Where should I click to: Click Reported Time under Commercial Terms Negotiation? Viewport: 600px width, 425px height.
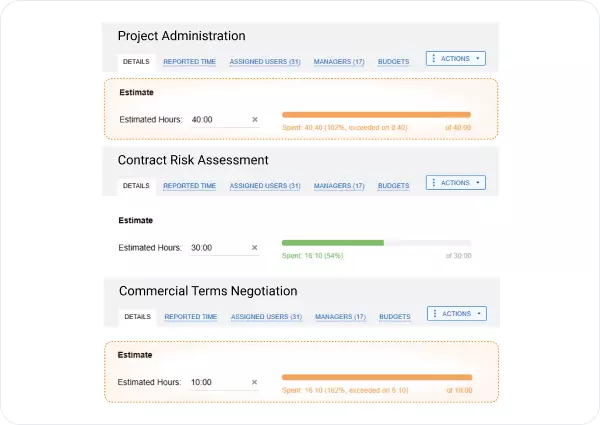click(191, 317)
